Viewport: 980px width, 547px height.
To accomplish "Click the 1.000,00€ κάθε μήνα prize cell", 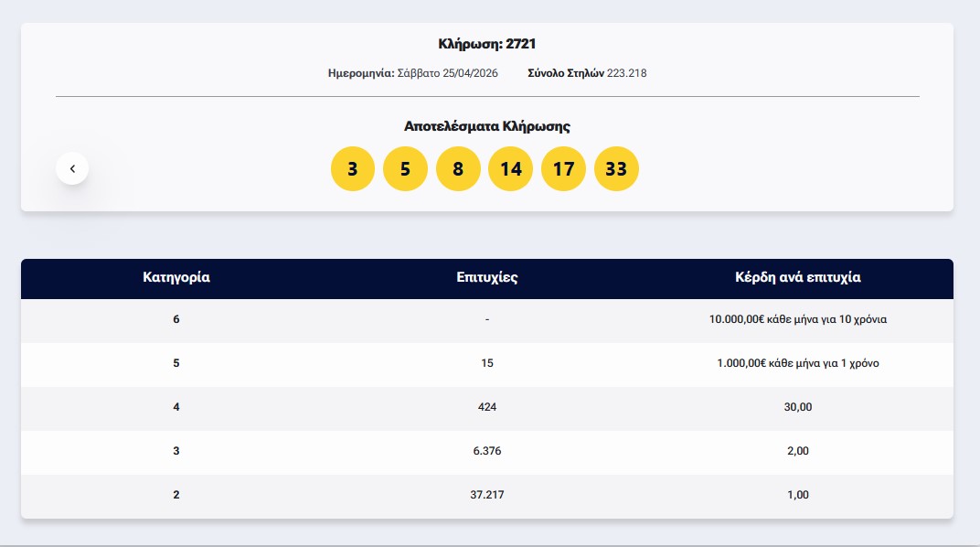I will (x=798, y=363).
